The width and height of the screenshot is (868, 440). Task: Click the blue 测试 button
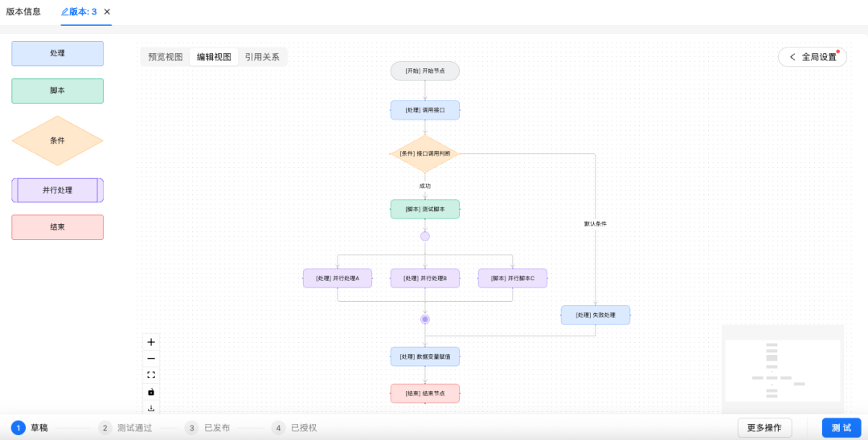tap(841, 428)
